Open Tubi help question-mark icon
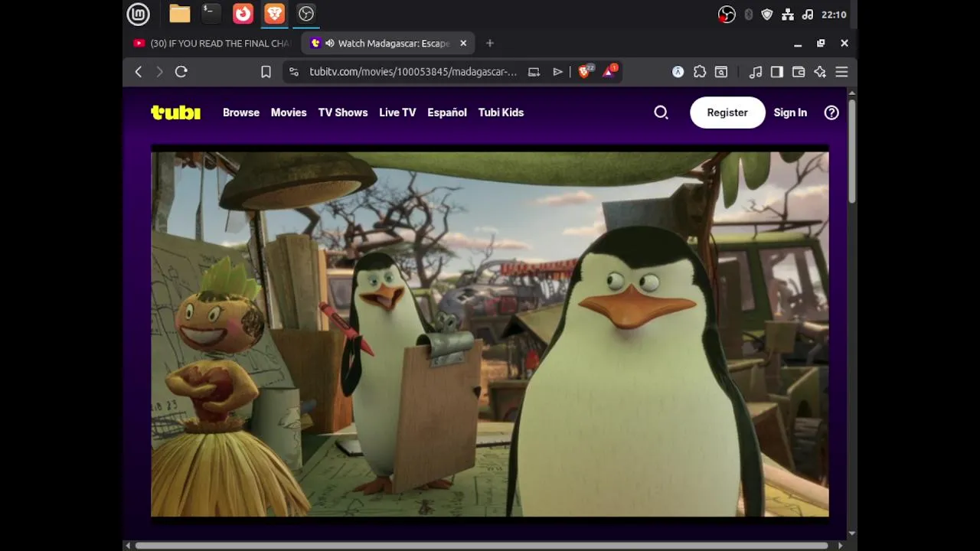This screenshot has width=980, height=551. tap(831, 112)
